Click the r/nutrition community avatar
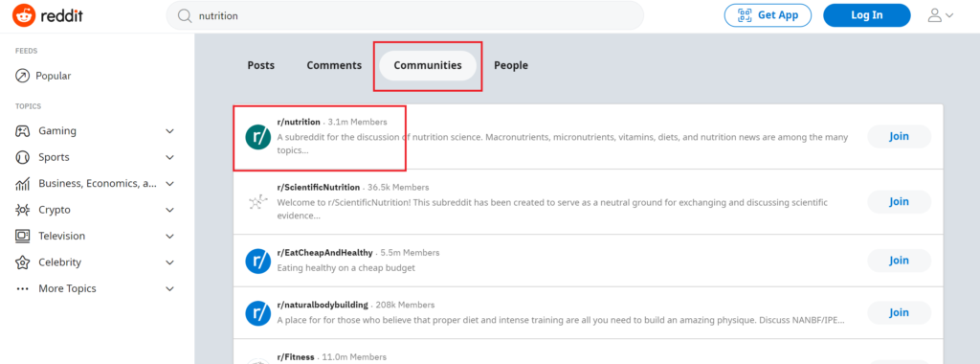 tap(257, 136)
